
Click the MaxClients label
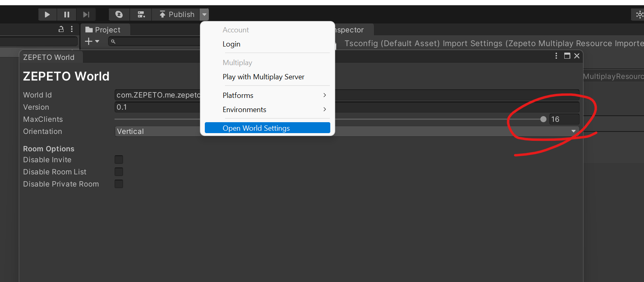tap(43, 119)
